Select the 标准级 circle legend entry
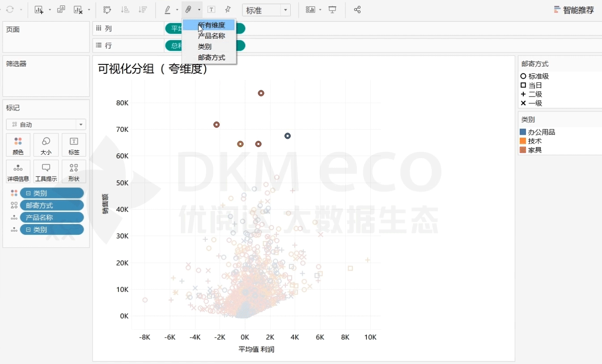 point(534,76)
